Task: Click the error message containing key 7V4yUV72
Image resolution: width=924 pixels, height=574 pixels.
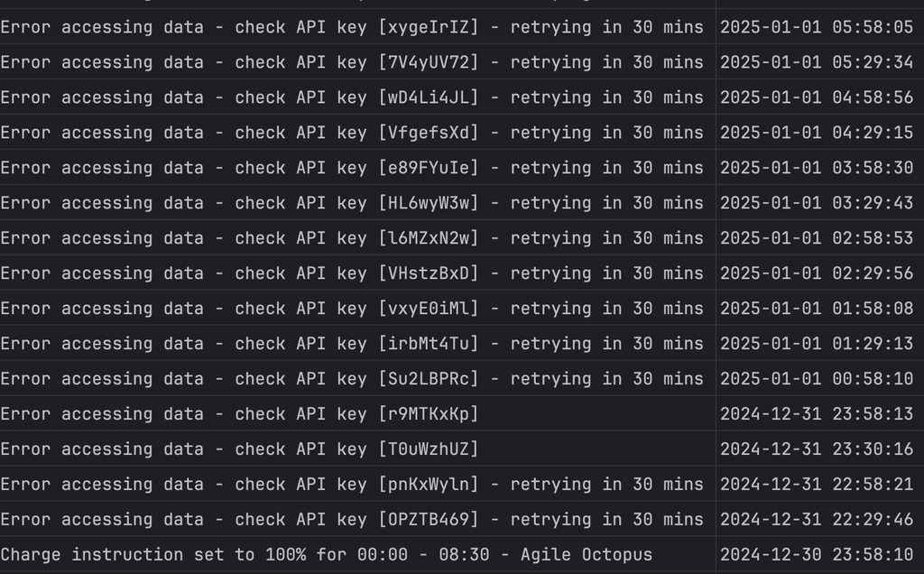Action: click(352, 62)
